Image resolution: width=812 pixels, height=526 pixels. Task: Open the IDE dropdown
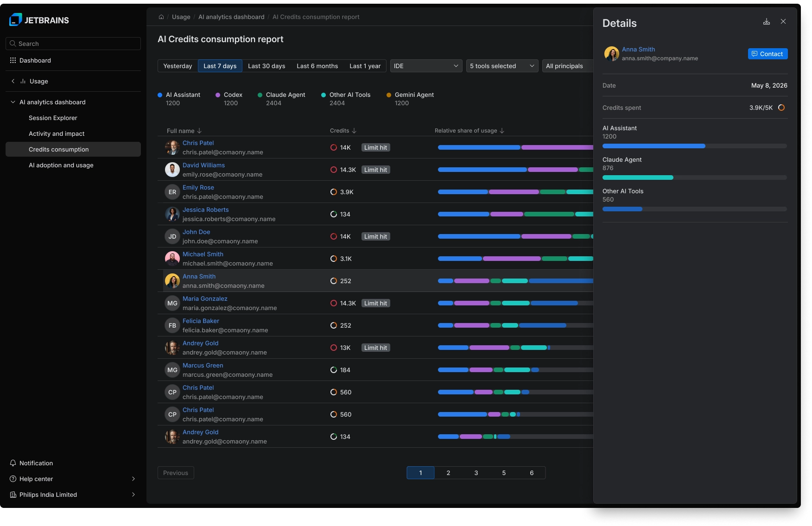[x=426, y=66]
